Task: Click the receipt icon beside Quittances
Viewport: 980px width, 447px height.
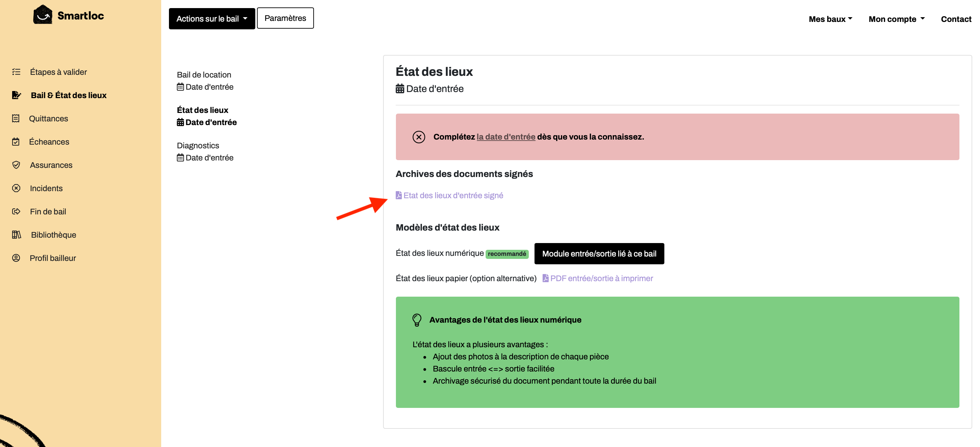Action: point(16,118)
